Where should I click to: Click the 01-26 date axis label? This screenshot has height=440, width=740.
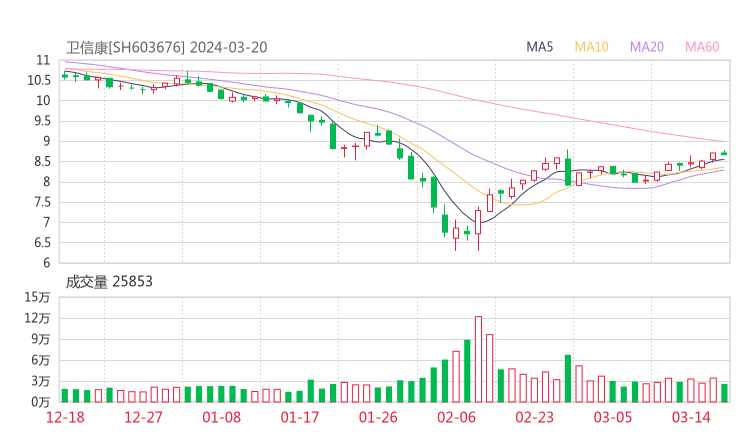point(378,417)
